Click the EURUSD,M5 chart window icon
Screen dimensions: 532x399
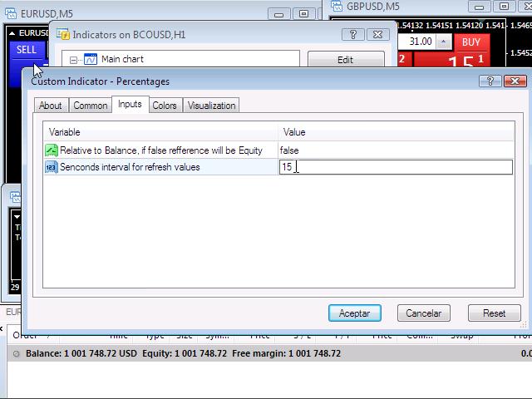coord(11,13)
